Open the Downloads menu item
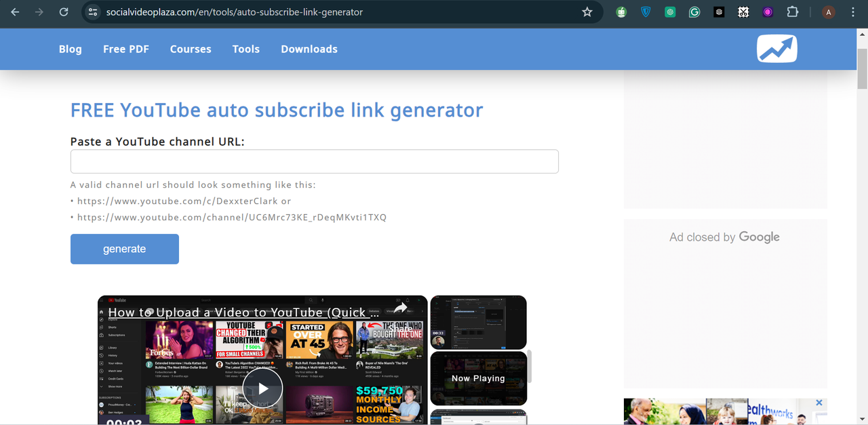Viewport: 868px width, 425px height. pyautogui.click(x=309, y=49)
